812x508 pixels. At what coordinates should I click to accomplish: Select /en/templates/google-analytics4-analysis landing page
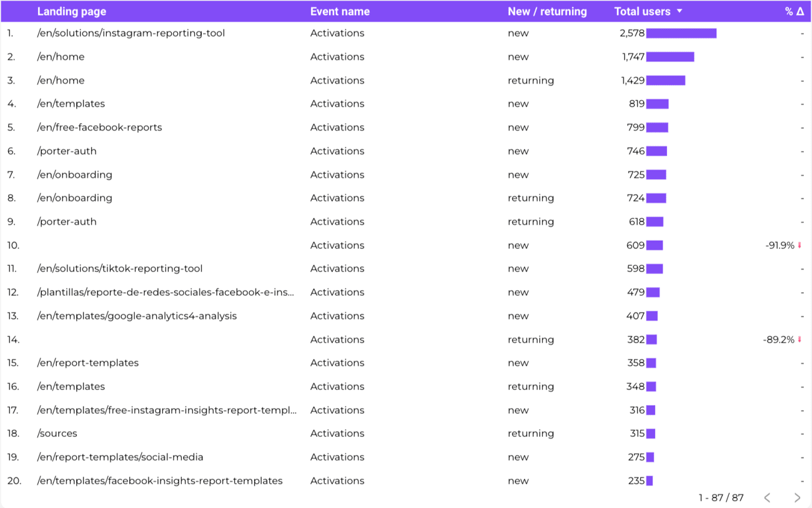[137, 316]
